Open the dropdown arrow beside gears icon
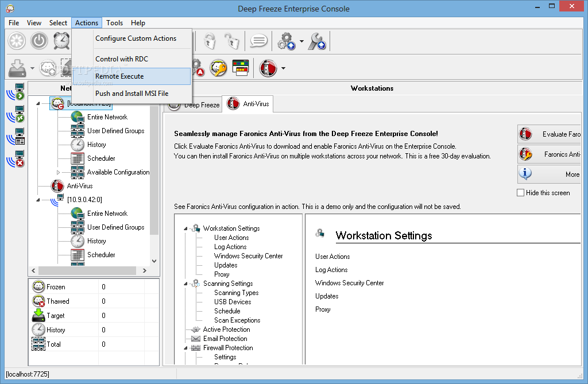Screen dimensions: 588x384 (x=301, y=41)
